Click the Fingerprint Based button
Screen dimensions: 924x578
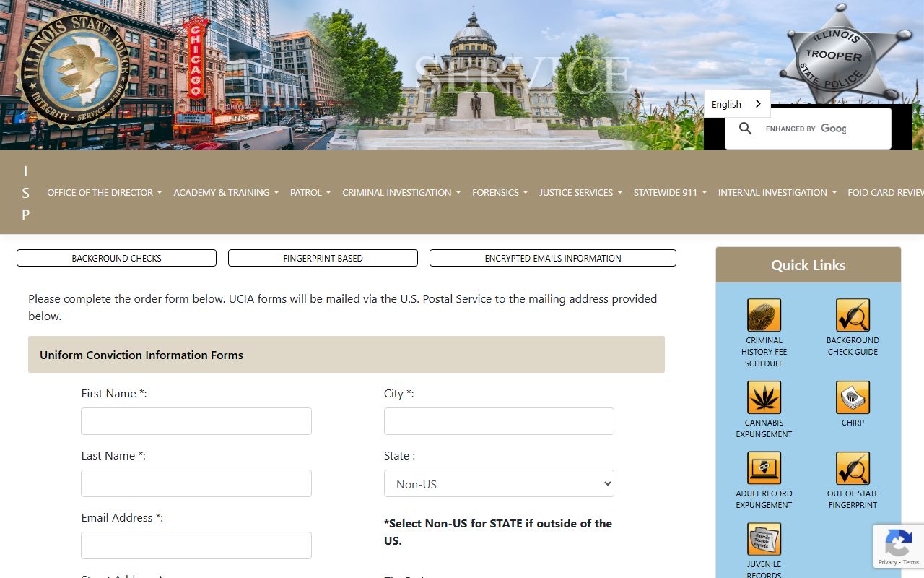tap(323, 258)
